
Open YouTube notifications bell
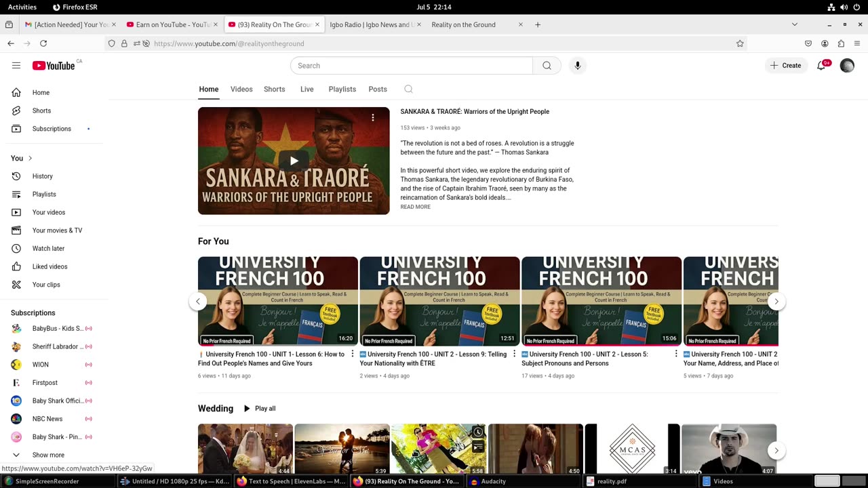[x=822, y=66]
